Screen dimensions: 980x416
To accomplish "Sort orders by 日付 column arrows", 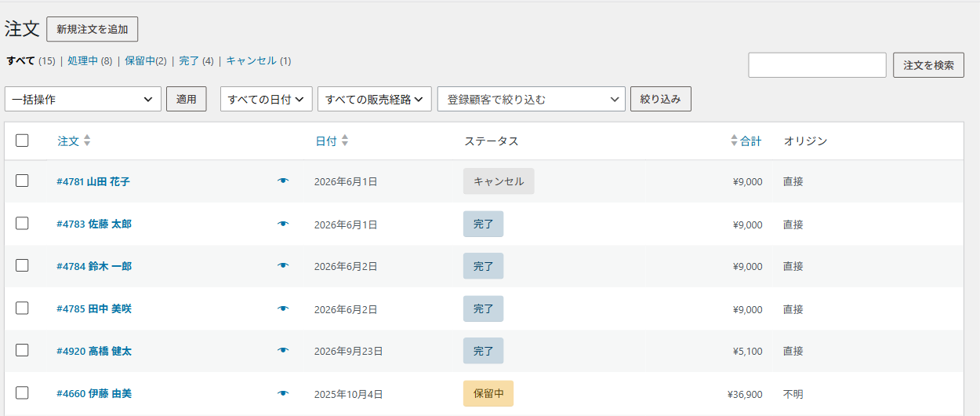I will [345, 141].
